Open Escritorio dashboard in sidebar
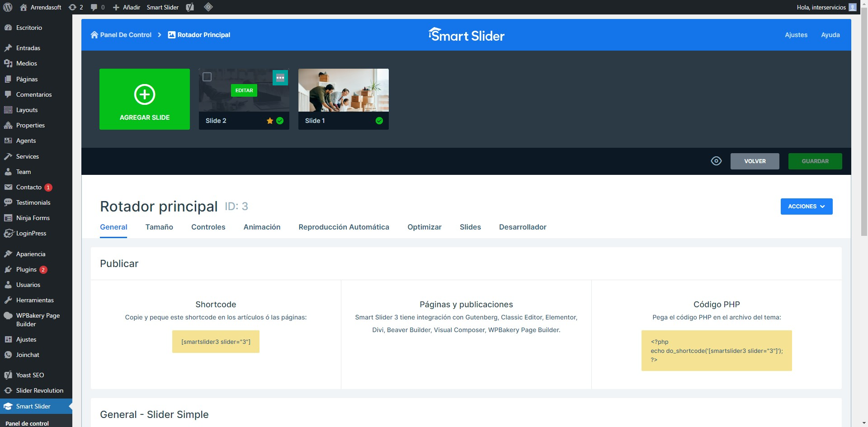 pyautogui.click(x=36, y=28)
